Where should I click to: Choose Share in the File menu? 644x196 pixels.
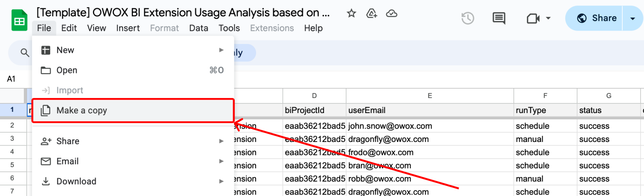133,141
